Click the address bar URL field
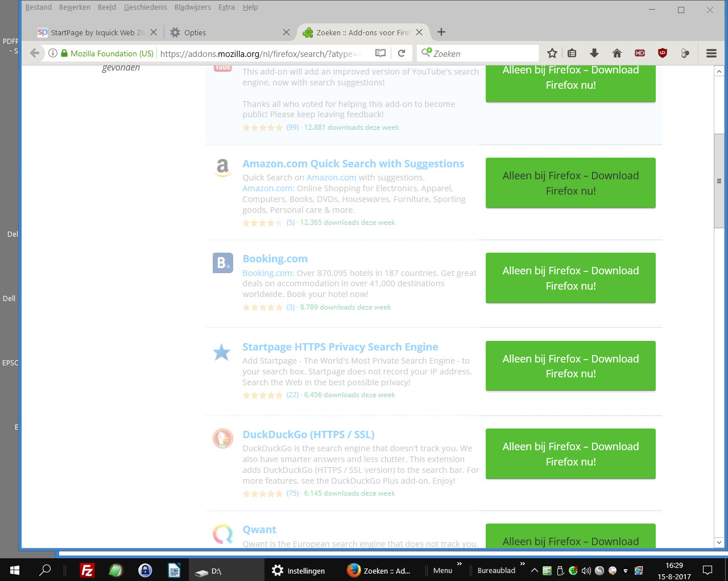The image size is (728, 581). pyautogui.click(x=262, y=53)
